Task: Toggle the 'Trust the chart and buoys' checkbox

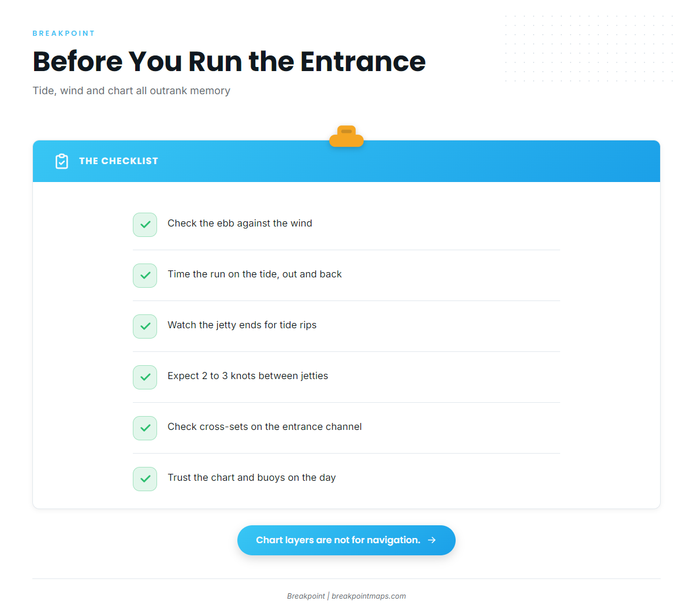Action: (x=145, y=479)
